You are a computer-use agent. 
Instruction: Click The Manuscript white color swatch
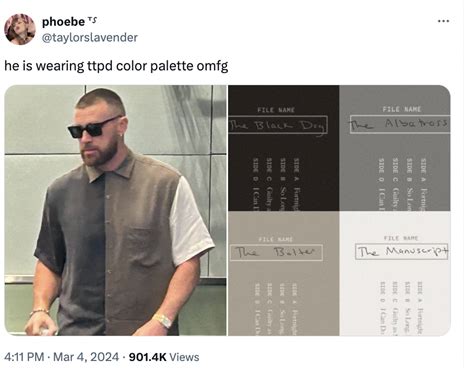click(x=395, y=274)
